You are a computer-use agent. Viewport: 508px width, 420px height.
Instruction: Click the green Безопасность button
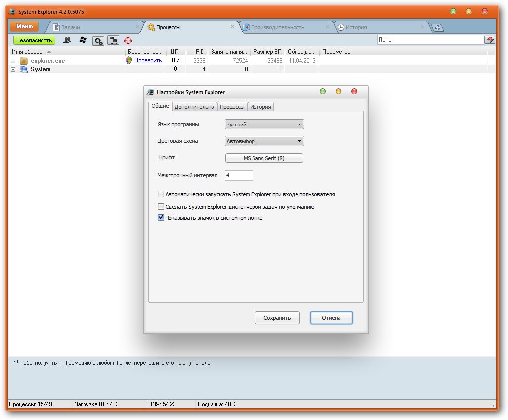coord(34,40)
